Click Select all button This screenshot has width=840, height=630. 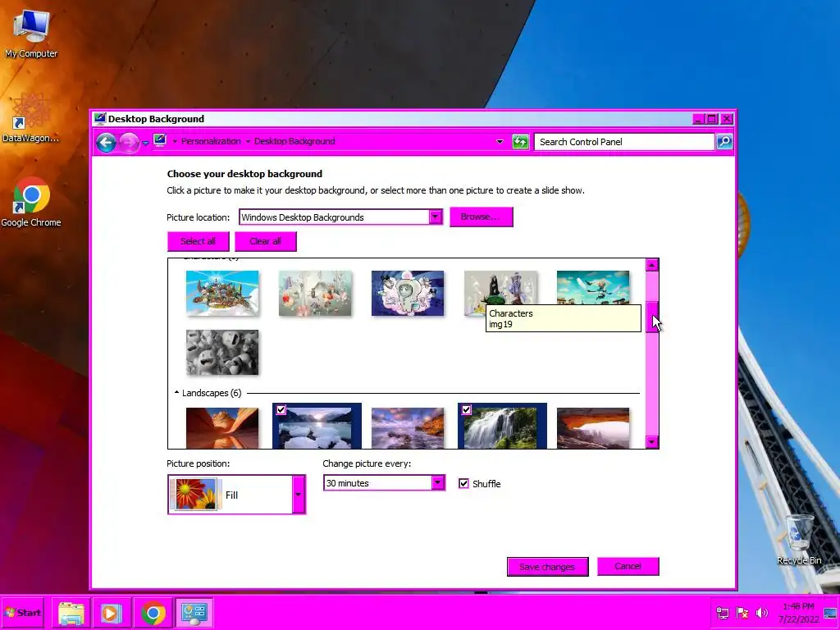199,241
